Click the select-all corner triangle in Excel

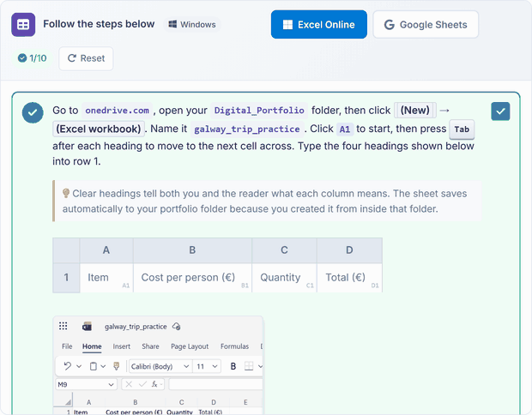point(68,402)
